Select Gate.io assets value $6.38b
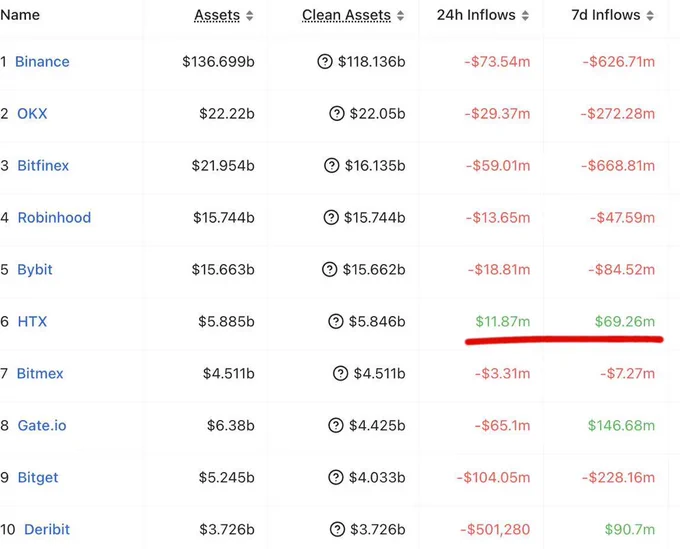Viewport: 680px width, 549px height. (x=231, y=425)
